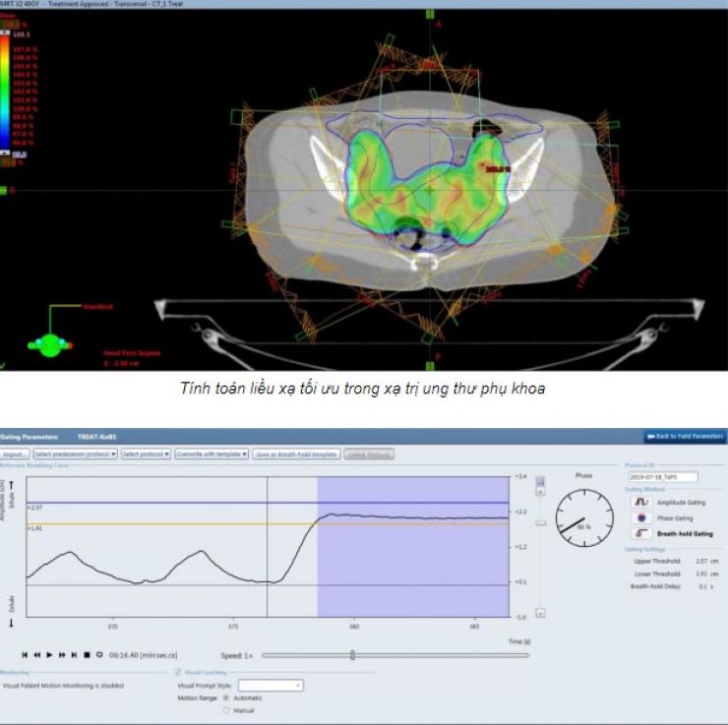728x725 pixels.
Task: Click the Stop playback icon
Action: (87, 654)
